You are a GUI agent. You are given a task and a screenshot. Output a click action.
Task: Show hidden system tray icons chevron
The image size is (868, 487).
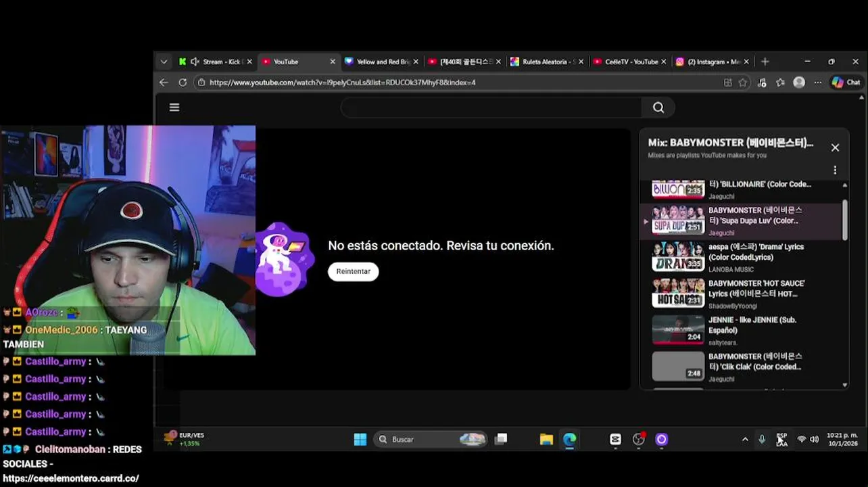point(745,440)
